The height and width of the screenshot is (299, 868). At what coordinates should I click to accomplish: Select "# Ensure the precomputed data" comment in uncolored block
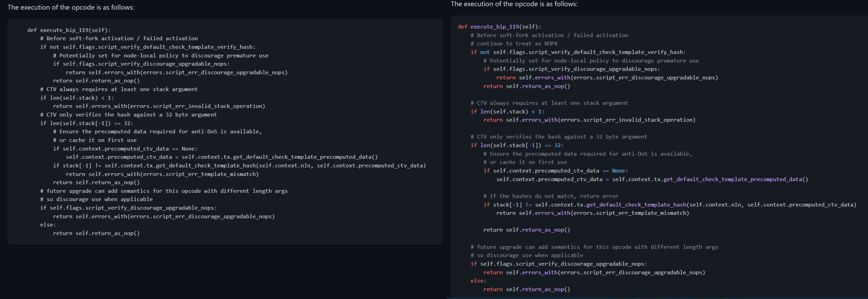coord(157,132)
